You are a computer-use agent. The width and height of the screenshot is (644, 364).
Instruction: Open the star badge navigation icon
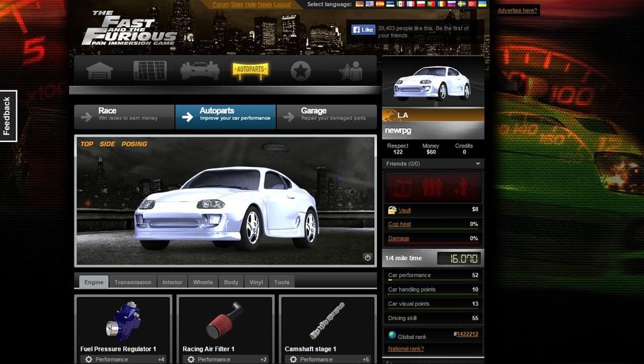coord(301,71)
